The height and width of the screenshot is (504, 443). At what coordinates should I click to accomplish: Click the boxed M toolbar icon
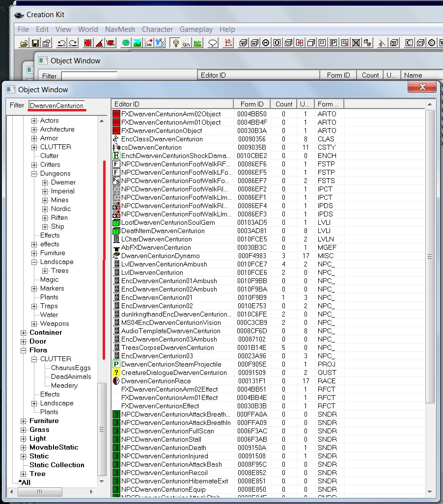click(x=255, y=43)
